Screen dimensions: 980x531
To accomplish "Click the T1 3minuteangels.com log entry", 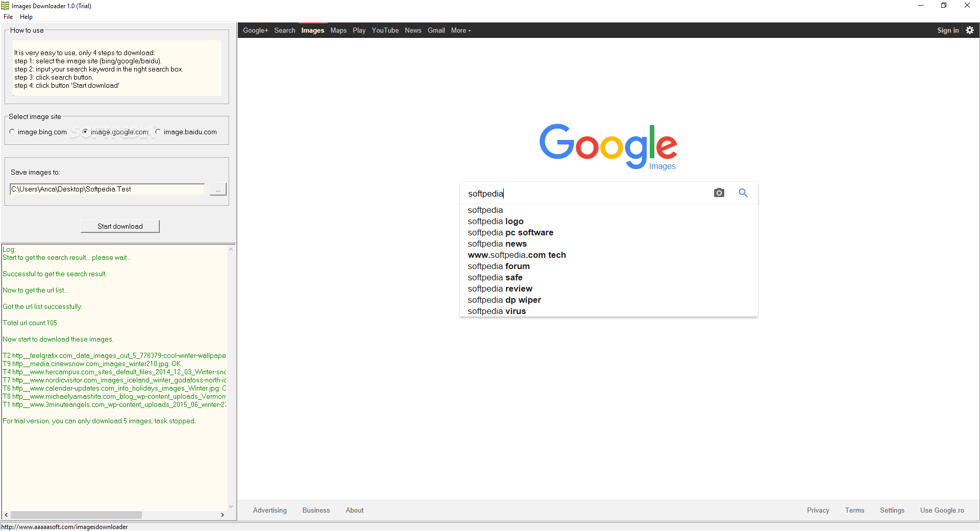I will coord(114,404).
